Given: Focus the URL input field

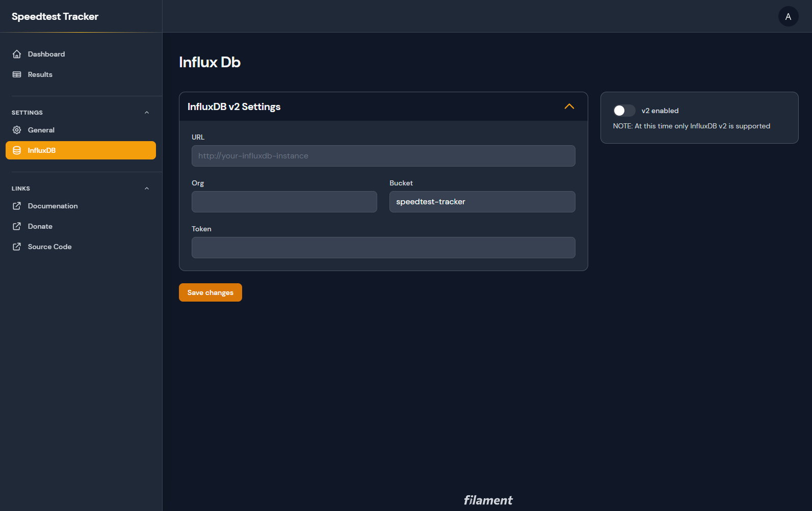Looking at the screenshot, I should click(383, 156).
